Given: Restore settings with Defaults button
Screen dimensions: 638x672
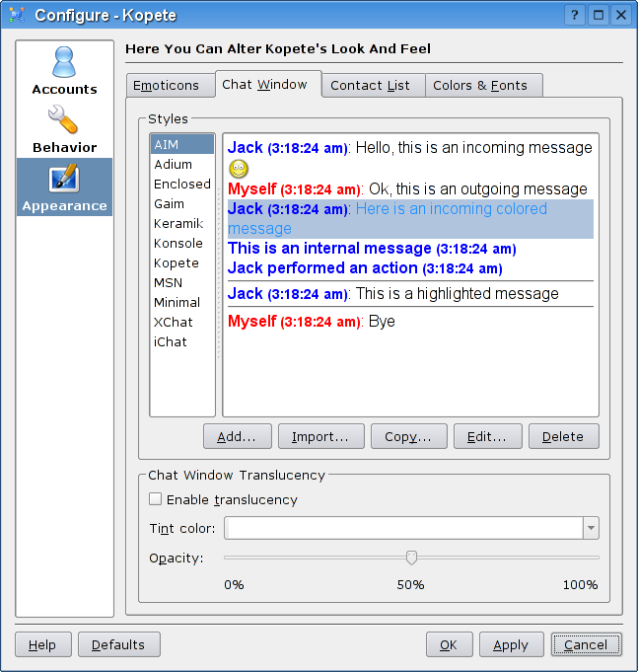Looking at the screenshot, I should coord(119,644).
